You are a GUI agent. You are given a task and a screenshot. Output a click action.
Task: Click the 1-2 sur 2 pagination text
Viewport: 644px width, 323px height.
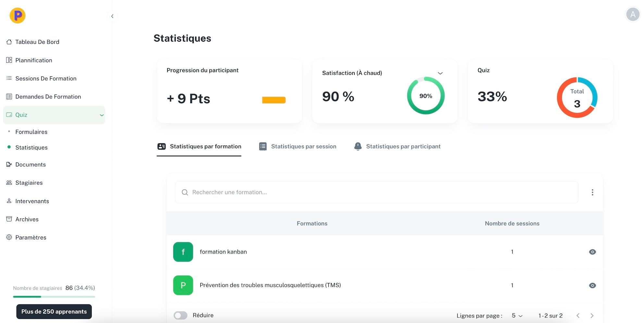coord(551,316)
